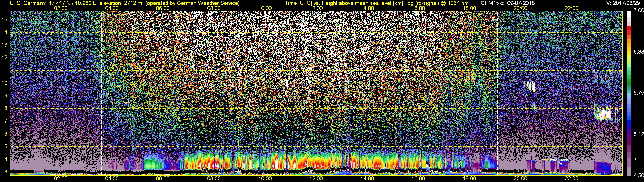This screenshot has height=182, width=644.
Task: Select the 5.12 color scale value
Action: 638,134
